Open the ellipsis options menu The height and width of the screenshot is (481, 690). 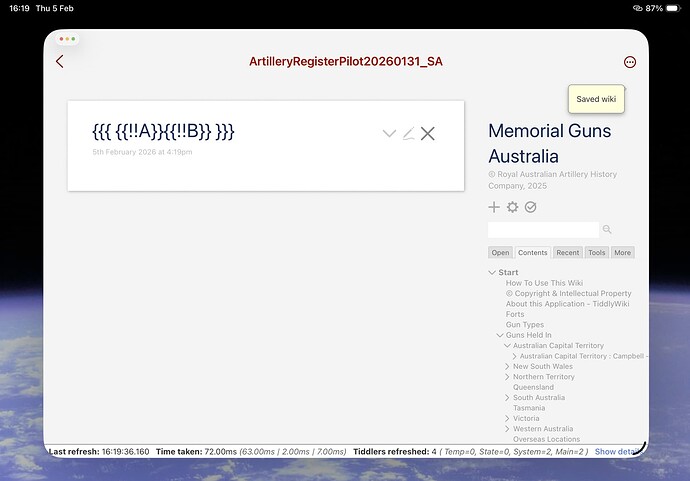630,62
